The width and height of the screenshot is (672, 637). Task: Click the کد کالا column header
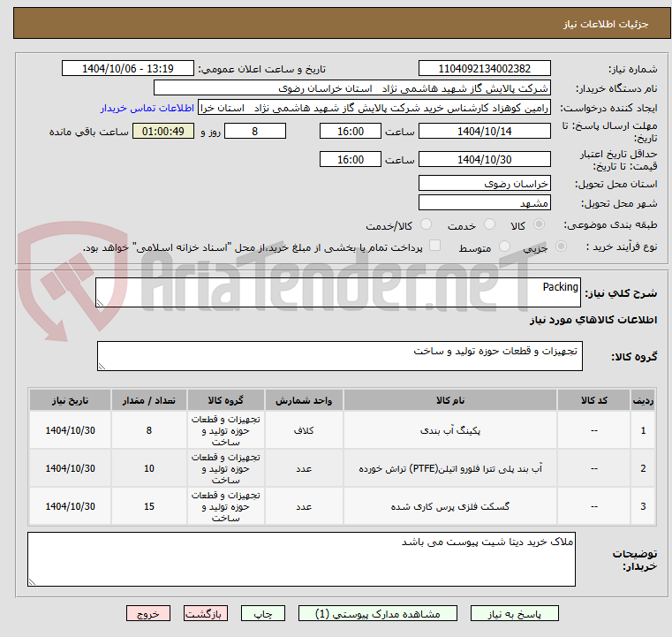593,400
